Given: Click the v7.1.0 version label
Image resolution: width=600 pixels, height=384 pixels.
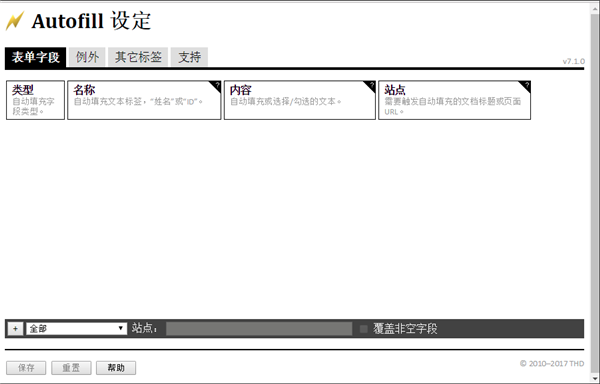Looking at the screenshot, I should (574, 61).
